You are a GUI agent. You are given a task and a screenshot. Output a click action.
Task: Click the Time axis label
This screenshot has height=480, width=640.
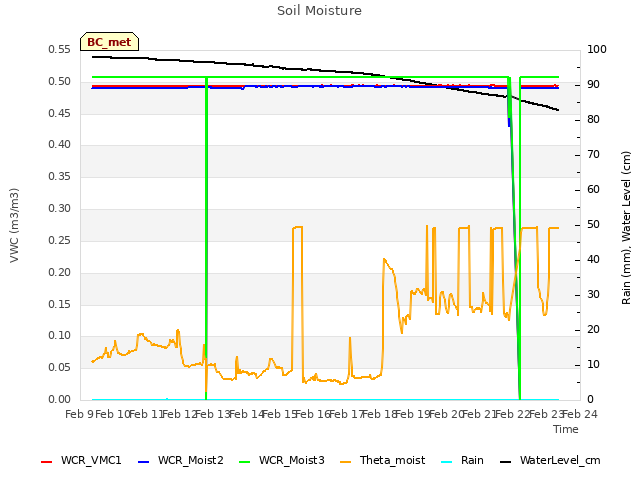tap(566, 429)
